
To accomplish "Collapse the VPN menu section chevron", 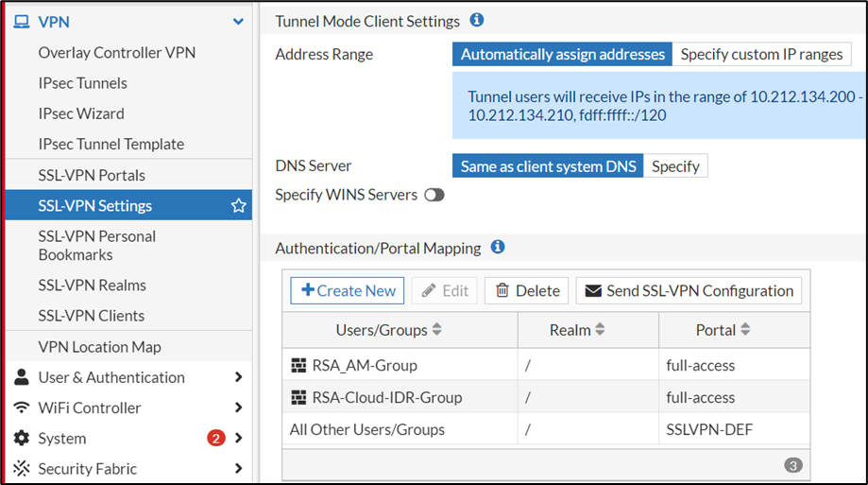I will [238, 22].
